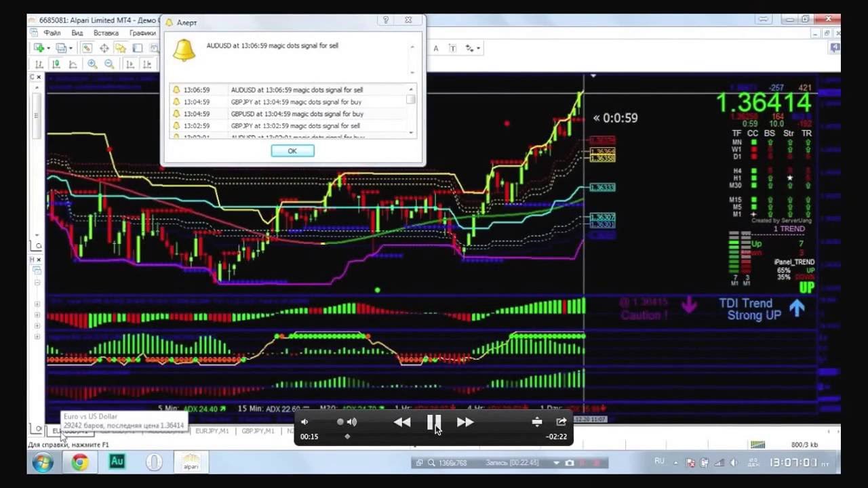Select the 13:04:59 GBPJPY buy alert row
868x488 pixels.
[x=289, y=102]
